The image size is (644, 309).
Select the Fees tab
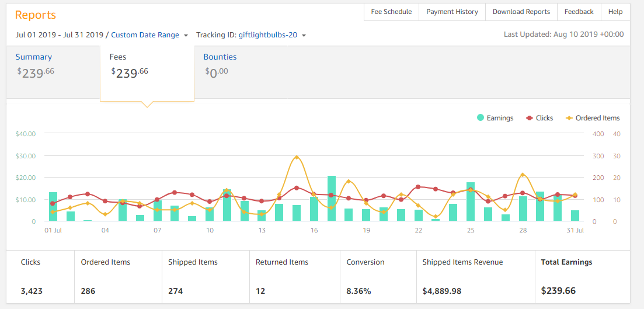[x=118, y=57]
